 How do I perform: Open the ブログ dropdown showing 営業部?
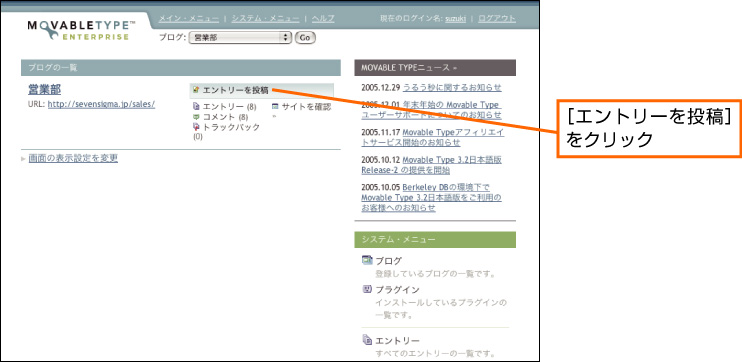click(240, 38)
